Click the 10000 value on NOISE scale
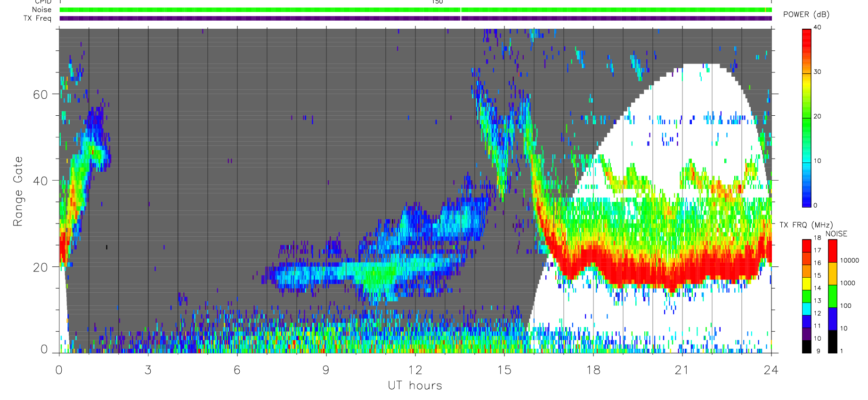This screenshot has height=400, width=868. click(x=850, y=260)
